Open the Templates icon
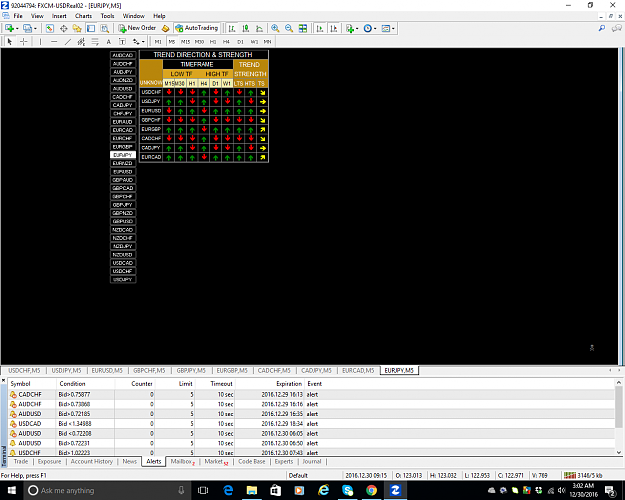Screen dimensions: 625x500 (385, 28)
